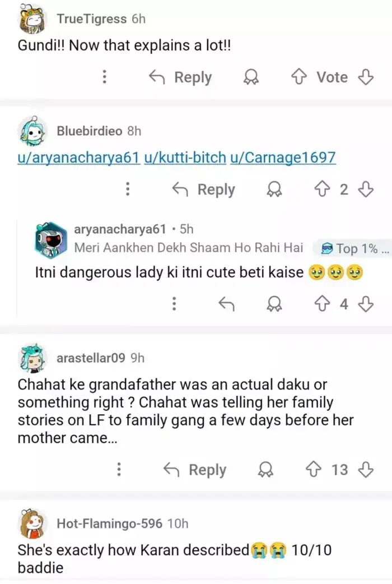Screen dimensions: 392x584
Task: Open arastellar09's unicorn avatar
Action: coord(34,358)
